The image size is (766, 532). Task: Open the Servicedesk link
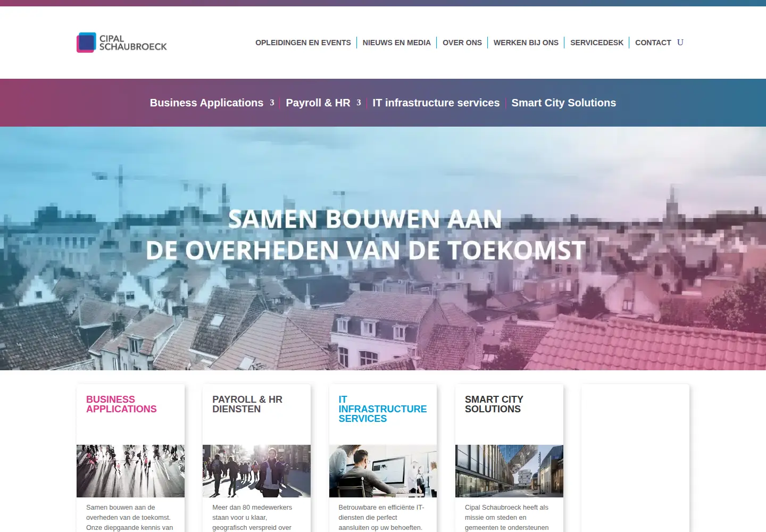click(597, 43)
